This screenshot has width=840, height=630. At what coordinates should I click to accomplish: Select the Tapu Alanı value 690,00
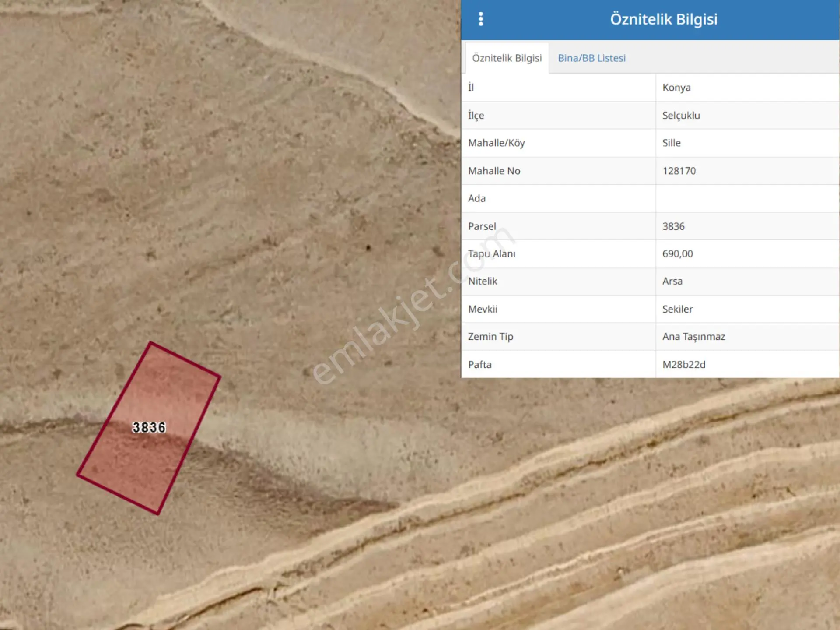coord(677,254)
